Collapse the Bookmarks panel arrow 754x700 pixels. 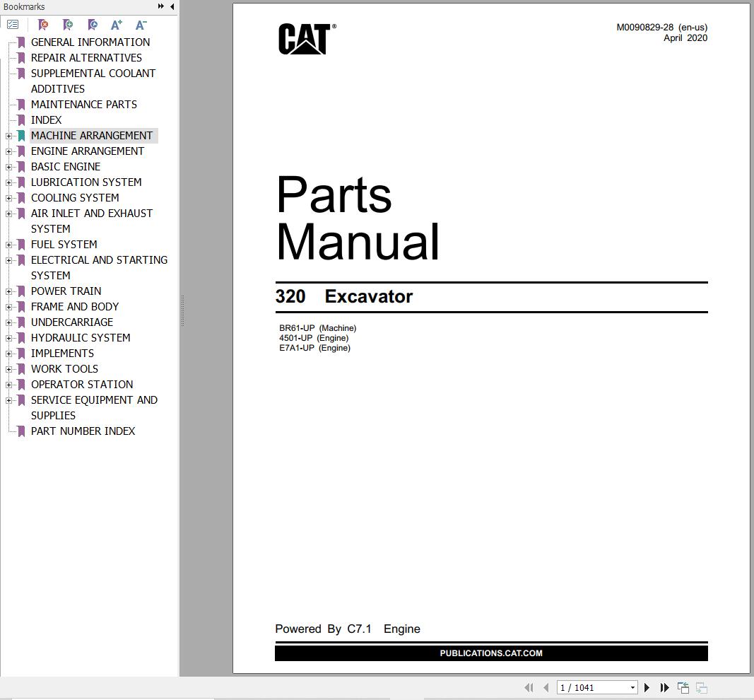tap(172, 6)
